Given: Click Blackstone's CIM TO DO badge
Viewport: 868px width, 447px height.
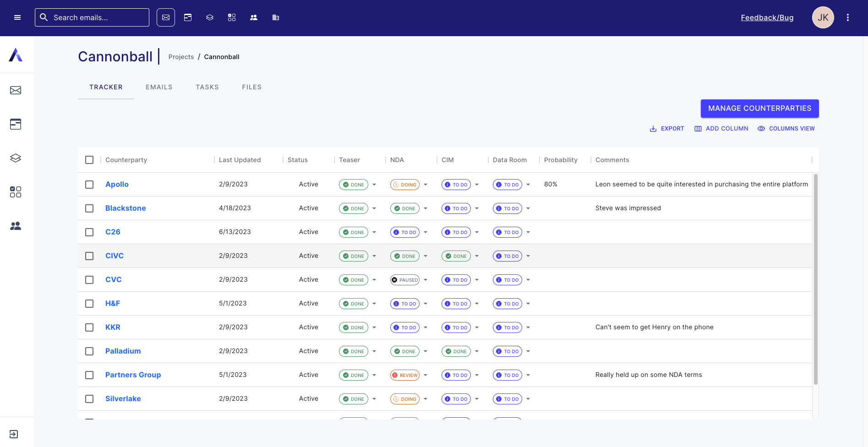Looking at the screenshot, I should pos(456,208).
